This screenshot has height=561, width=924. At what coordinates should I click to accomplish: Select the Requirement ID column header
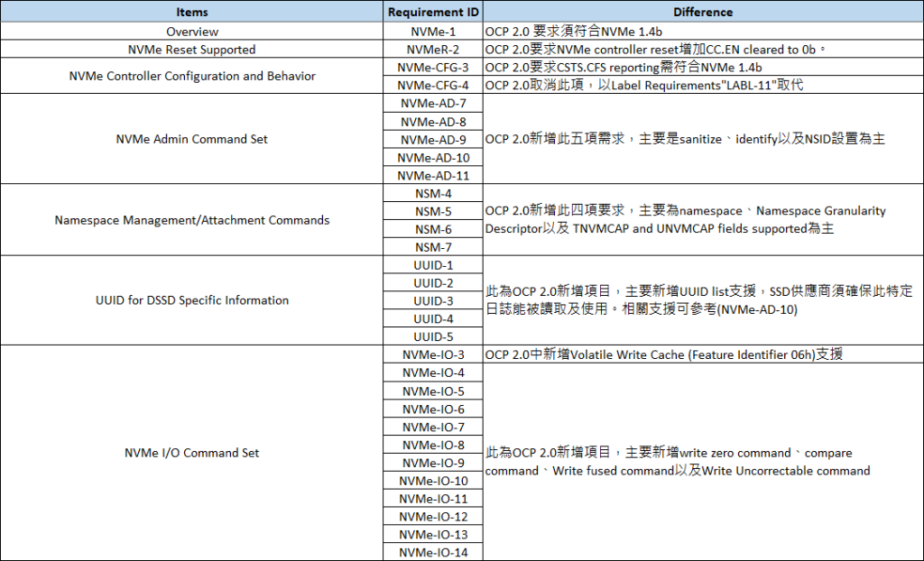tap(433, 12)
